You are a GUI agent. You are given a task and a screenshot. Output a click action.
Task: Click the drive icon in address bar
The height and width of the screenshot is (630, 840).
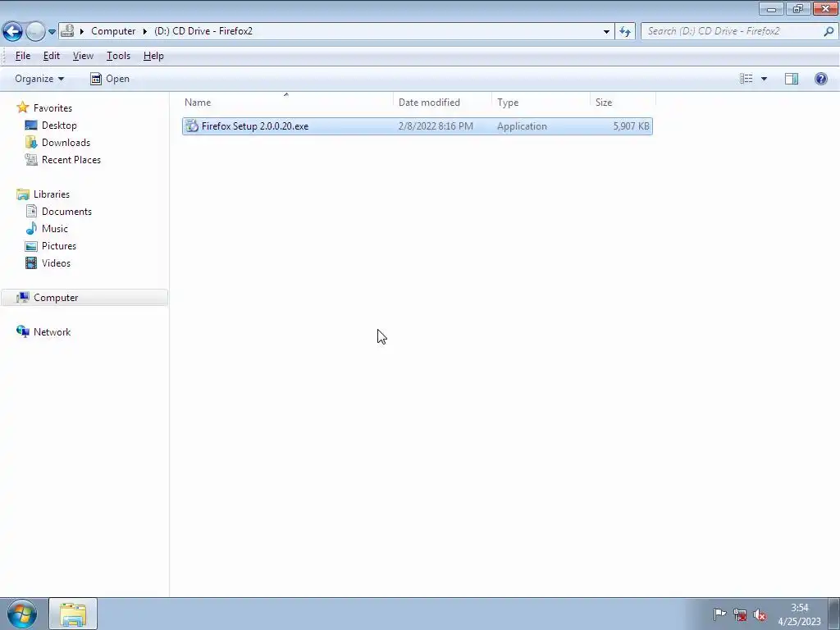tap(67, 31)
